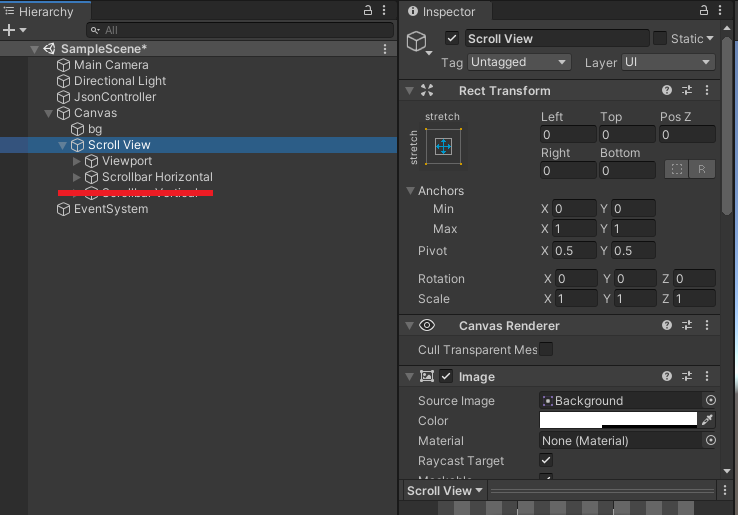Click the Pos Z value field
Viewport: 738px width, 515px height.
[x=687, y=135]
